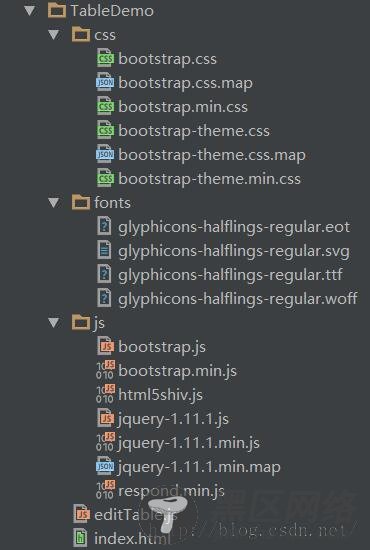This screenshot has height=550, width=370.
Task: Select file name html5shiv.js
Action: (160, 395)
